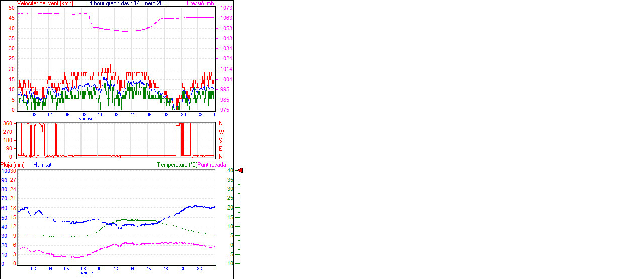This screenshot has height=279, width=644.
Task: Select the green 'Temperatura (°C)' label
Action: (177, 165)
